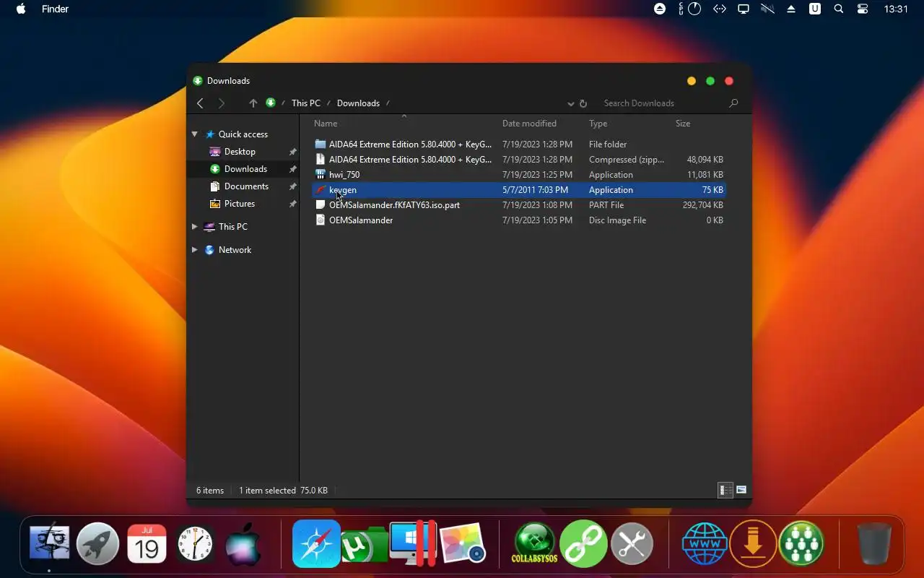The width and height of the screenshot is (924, 578).
Task: Click the OEMSalamander disc image icon
Action: 321,220
